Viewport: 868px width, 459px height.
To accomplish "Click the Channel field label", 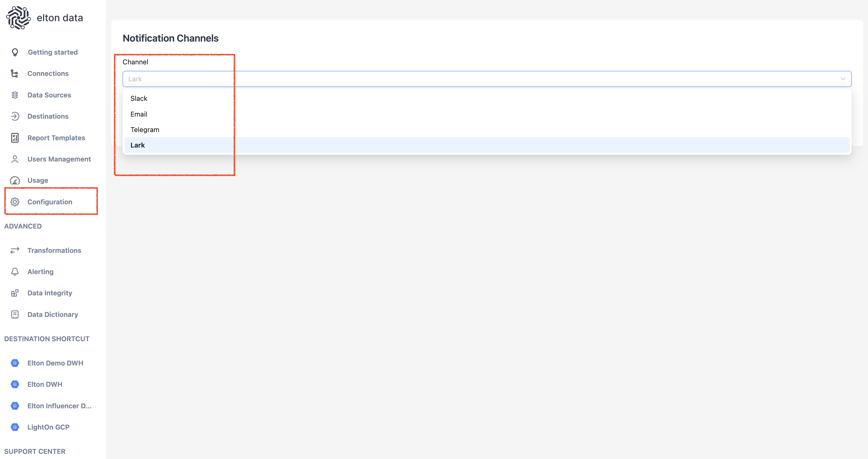I will pos(135,62).
